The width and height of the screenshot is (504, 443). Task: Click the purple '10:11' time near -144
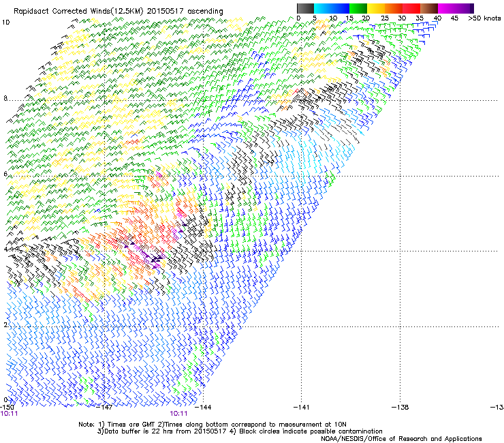[x=178, y=414]
